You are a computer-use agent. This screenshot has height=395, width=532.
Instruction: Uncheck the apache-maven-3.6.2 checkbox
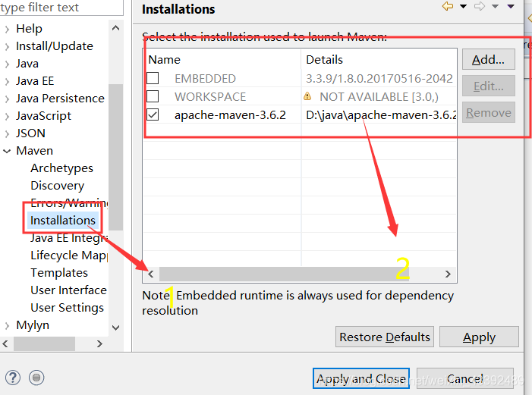[153, 114]
